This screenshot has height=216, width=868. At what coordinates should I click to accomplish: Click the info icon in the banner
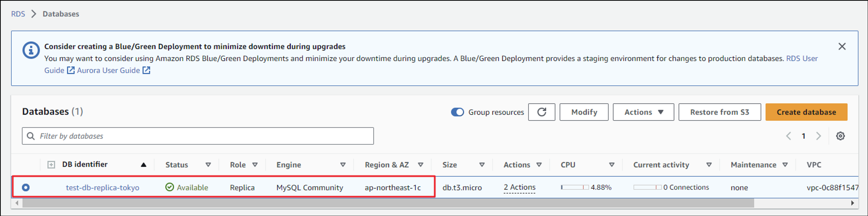point(31,50)
